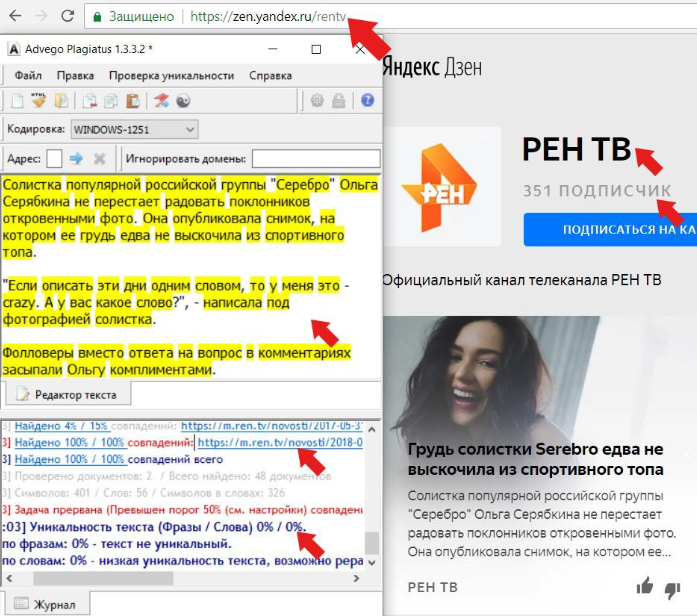Image resolution: width=697 pixels, height=616 pixels.
Task: Click the Яндекс Дзен logo
Action: [x=432, y=67]
